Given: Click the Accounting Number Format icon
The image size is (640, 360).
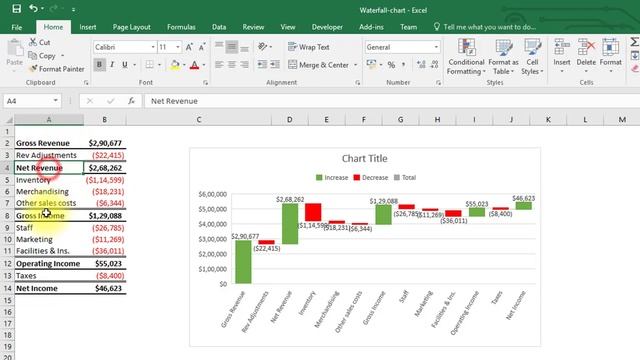Looking at the screenshot, I should 371,64.
